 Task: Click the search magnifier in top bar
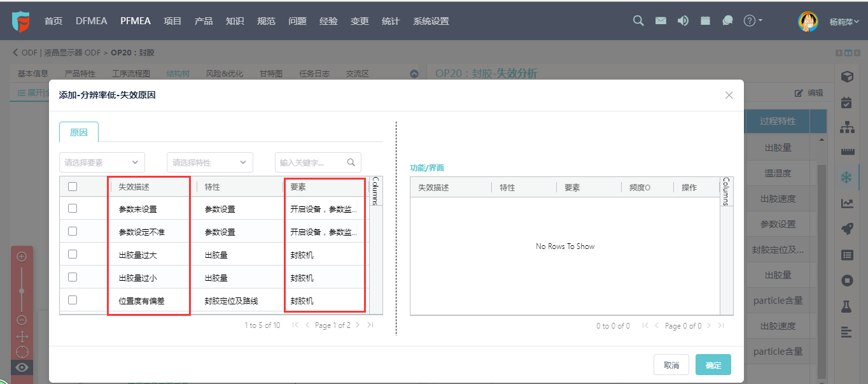point(638,20)
